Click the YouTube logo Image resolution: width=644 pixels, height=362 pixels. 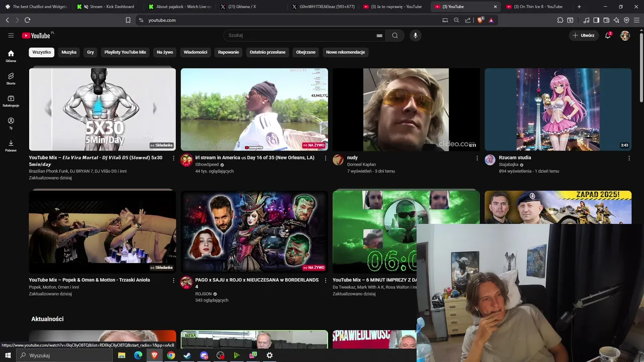[x=36, y=35]
